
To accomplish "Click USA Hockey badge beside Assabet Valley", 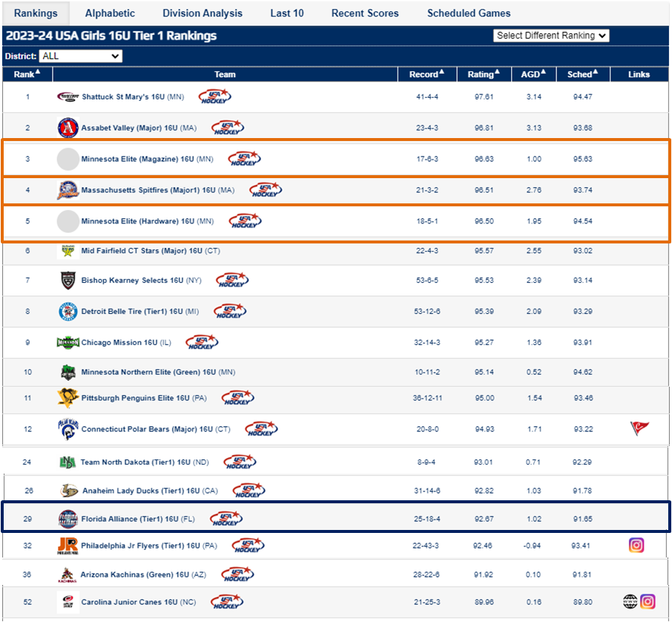I will [x=228, y=128].
